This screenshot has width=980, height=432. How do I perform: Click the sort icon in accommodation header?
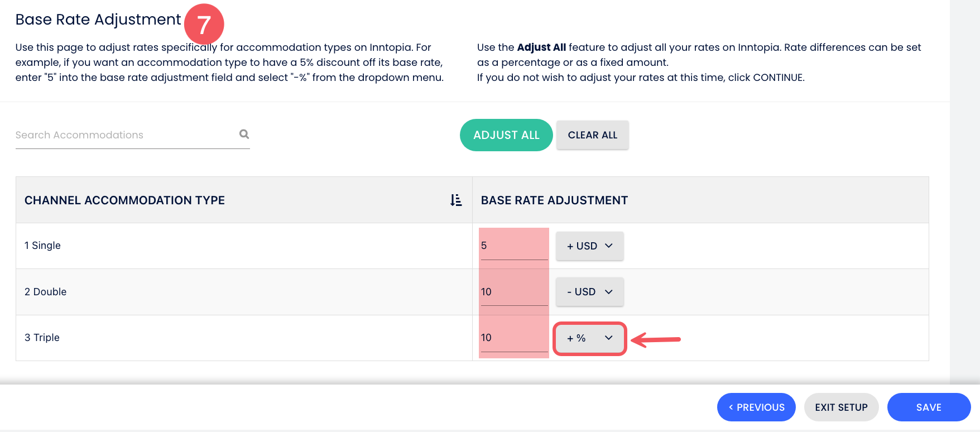click(x=456, y=200)
